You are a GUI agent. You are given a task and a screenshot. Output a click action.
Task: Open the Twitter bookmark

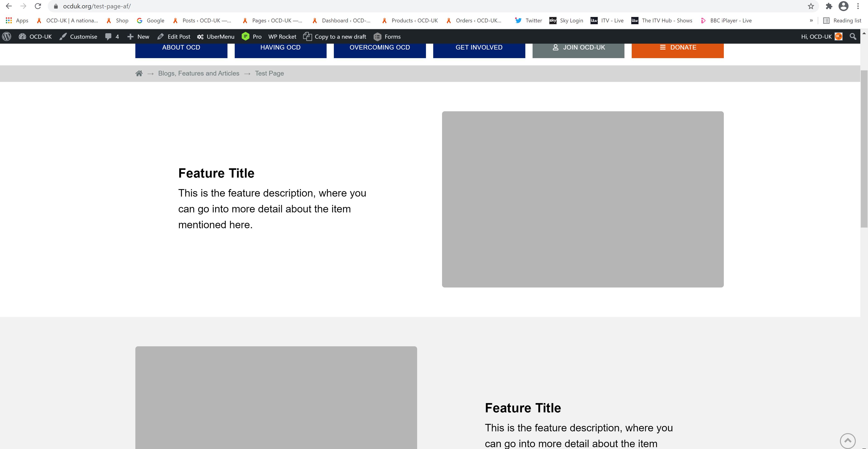click(x=529, y=21)
